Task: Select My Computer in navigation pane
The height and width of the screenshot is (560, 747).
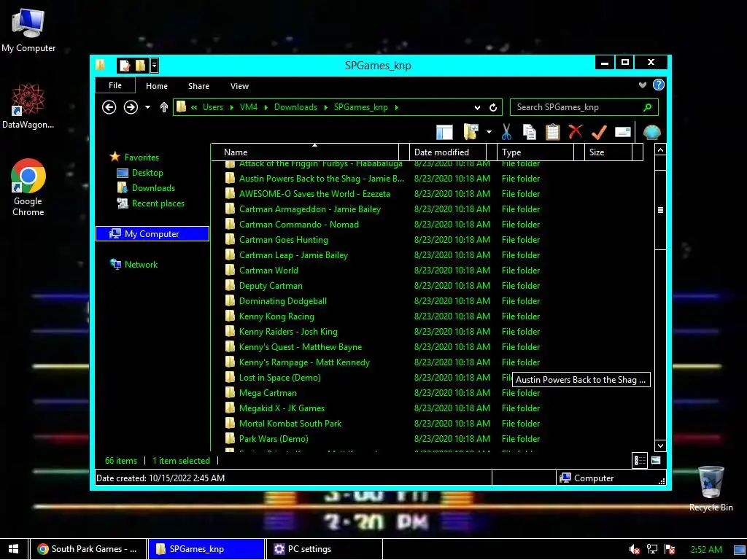Action: pyautogui.click(x=152, y=234)
